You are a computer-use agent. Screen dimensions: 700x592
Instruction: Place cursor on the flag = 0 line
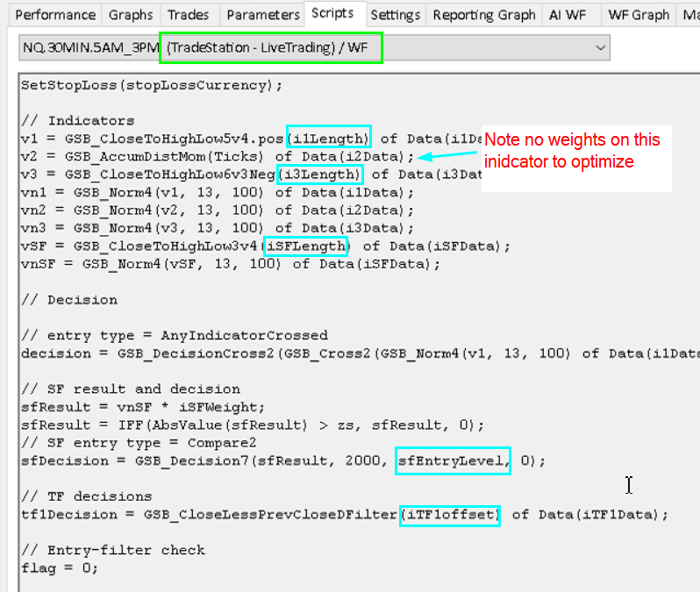pyautogui.click(x=60, y=567)
